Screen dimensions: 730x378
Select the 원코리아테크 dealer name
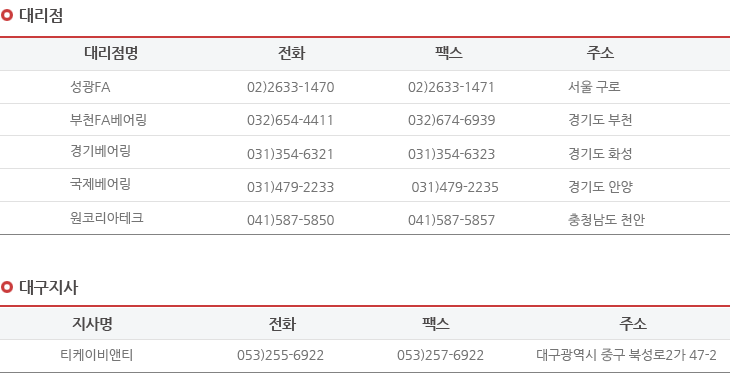tap(107, 217)
